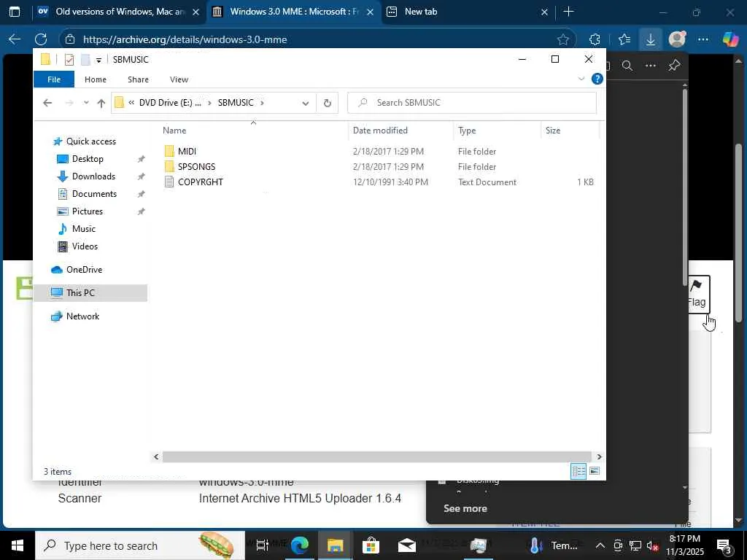Open Music in navigation pane
Image resolution: width=747 pixels, height=560 pixels.
pos(83,229)
